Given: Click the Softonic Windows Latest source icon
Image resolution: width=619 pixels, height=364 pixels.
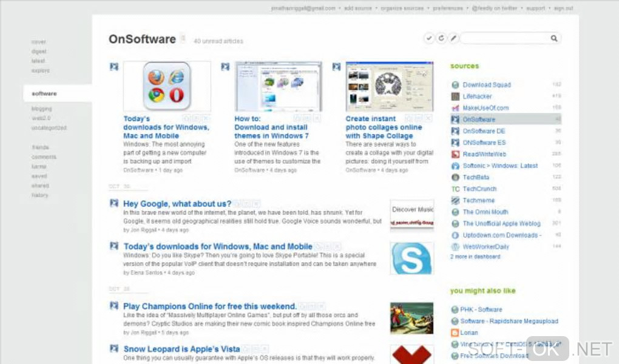Looking at the screenshot, I should click(x=455, y=166).
